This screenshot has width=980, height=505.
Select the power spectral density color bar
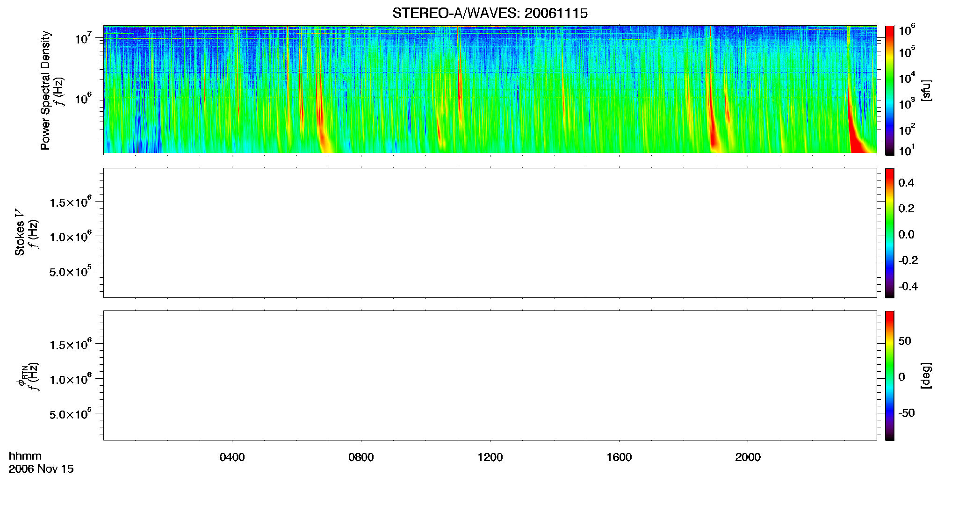point(889,90)
